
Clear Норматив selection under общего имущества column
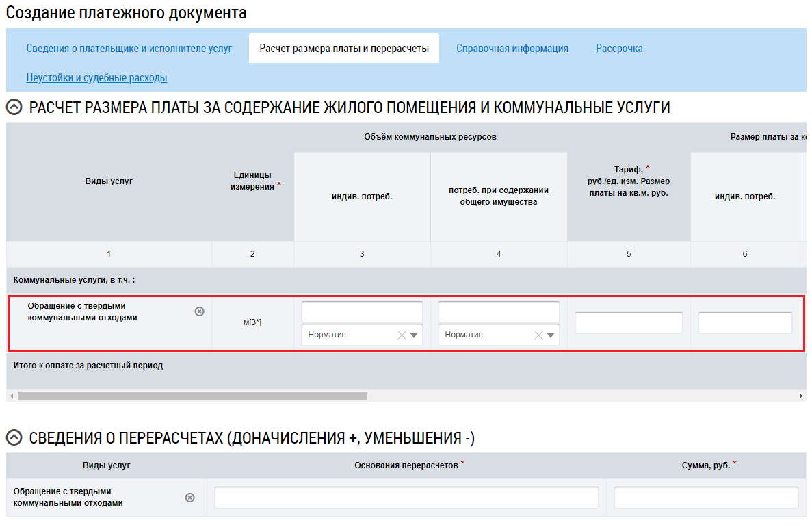click(x=538, y=335)
